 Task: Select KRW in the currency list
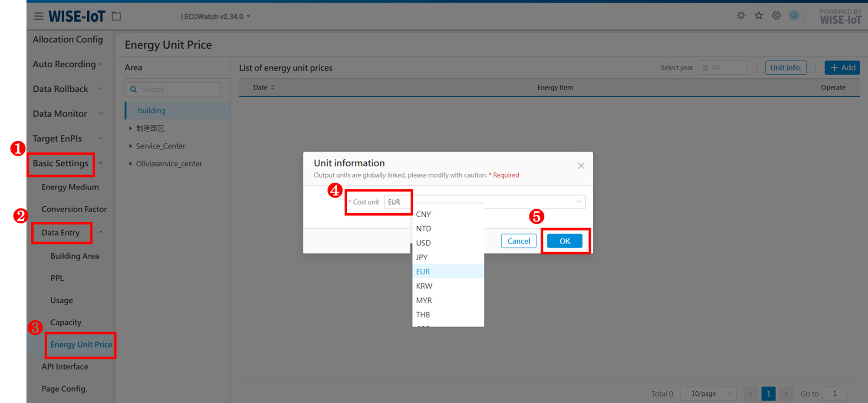(x=448, y=286)
